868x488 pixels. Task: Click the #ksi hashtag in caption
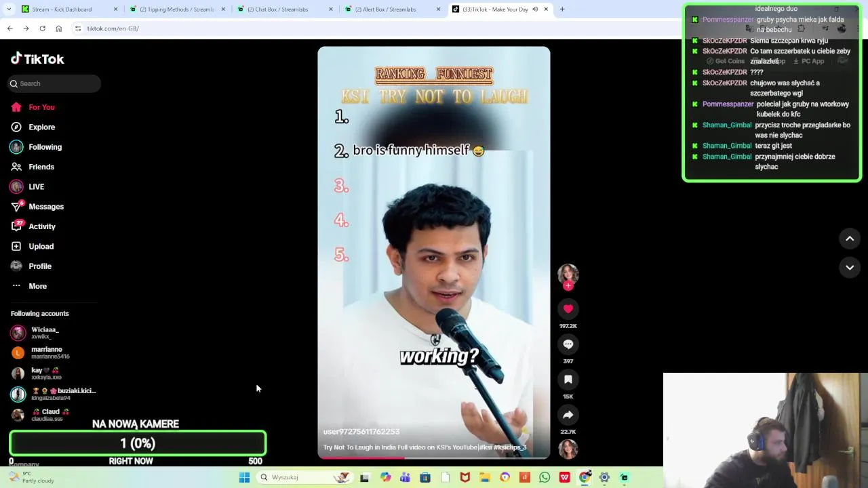pyautogui.click(x=486, y=447)
